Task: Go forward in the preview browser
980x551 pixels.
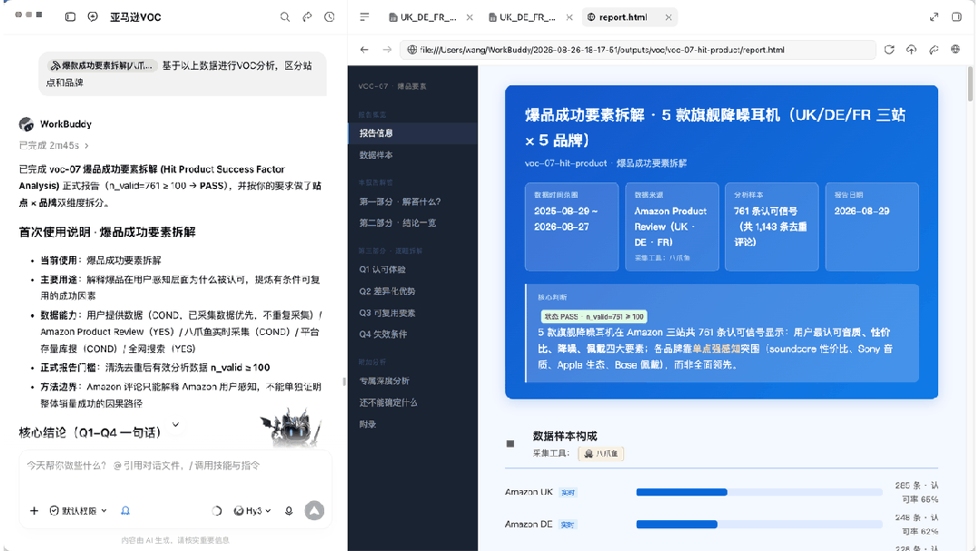Action: (387, 49)
